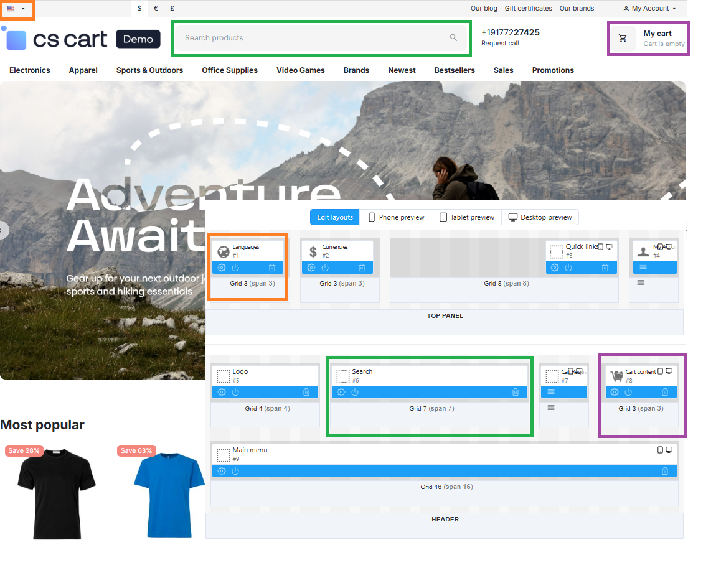The width and height of the screenshot is (721, 588).
Task: Toggle power switch on Currencies block
Action: [x=325, y=268]
